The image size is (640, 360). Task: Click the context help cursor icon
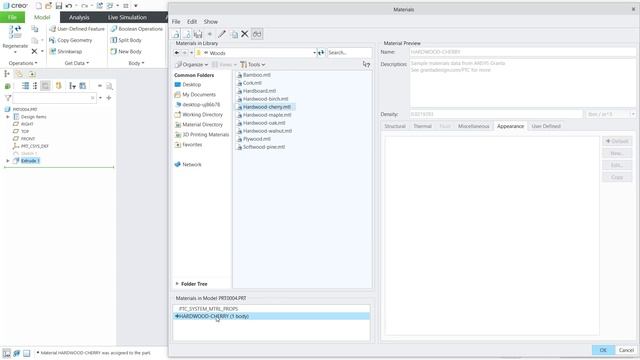366,64
